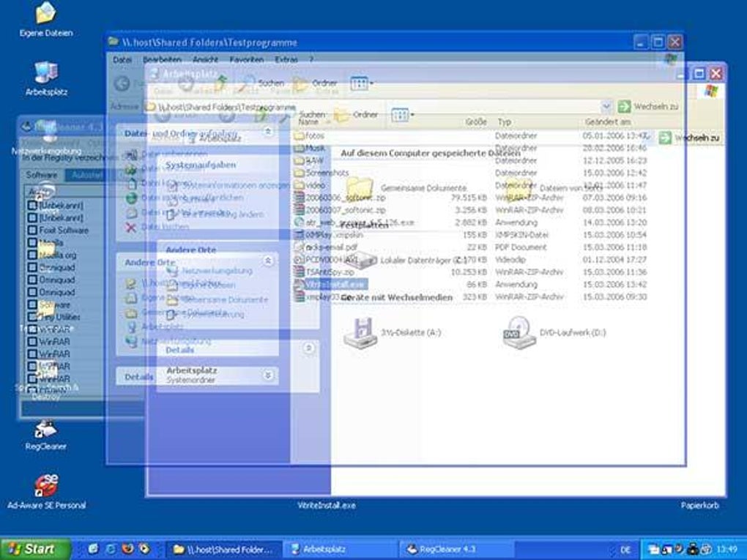Click the show desktop quick launch icon
Viewport: 747px width, 560px height.
point(94,548)
